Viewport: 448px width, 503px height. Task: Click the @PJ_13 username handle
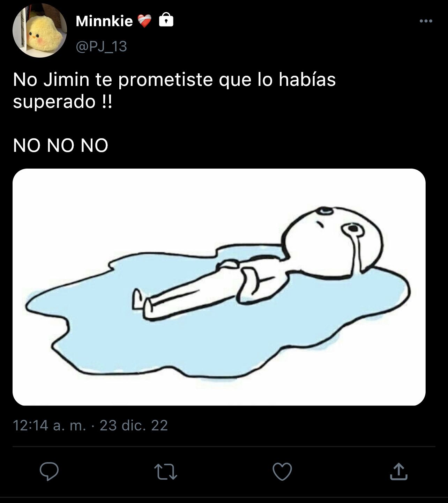click(x=101, y=46)
